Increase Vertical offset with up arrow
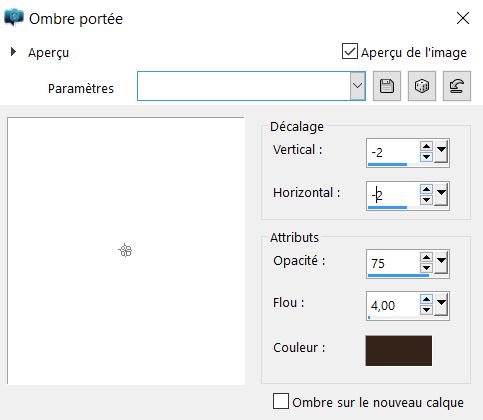The height and width of the screenshot is (420, 483). pyautogui.click(x=426, y=146)
